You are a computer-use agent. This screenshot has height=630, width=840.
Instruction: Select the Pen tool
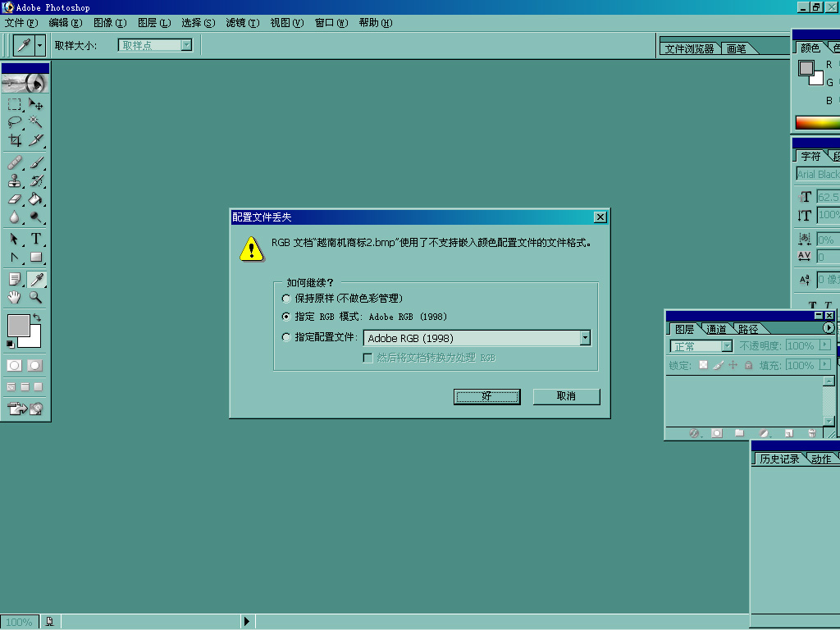pos(15,257)
